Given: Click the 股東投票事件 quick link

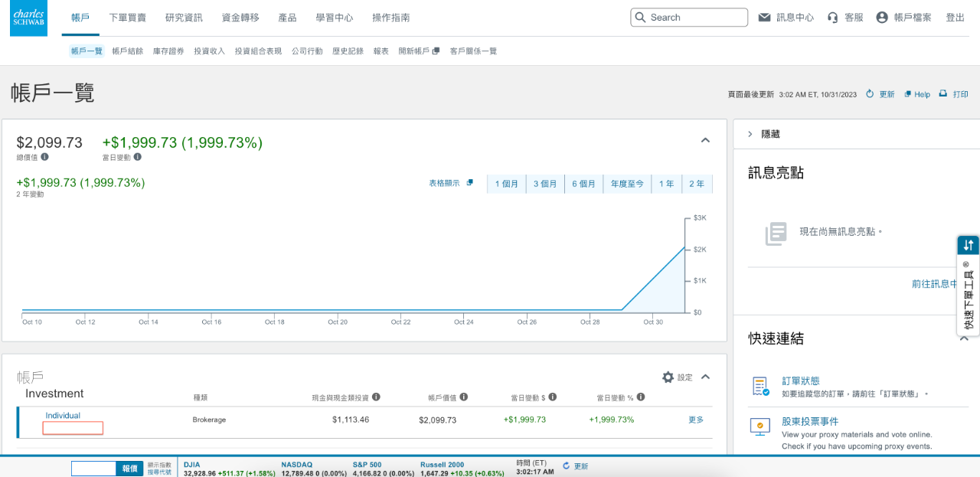Looking at the screenshot, I should [810, 421].
